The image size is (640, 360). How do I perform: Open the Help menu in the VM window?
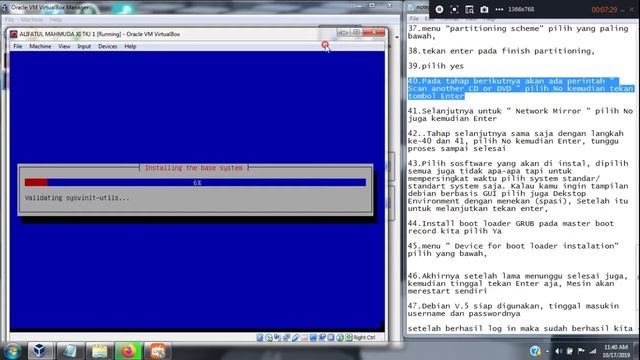(x=130, y=47)
